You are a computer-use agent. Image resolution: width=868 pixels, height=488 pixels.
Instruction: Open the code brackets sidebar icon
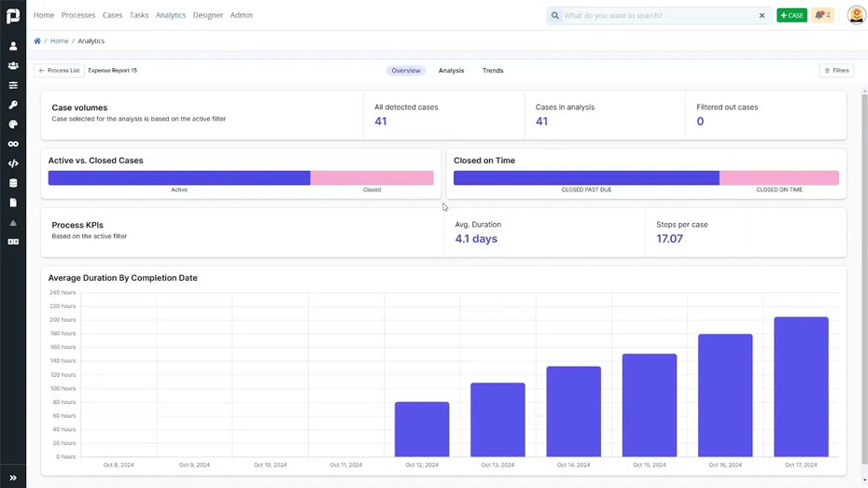point(13,163)
